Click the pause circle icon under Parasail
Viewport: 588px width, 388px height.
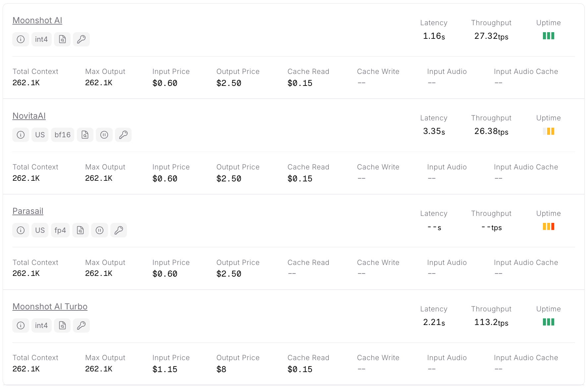pyautogui.click(x=99, y=230)
